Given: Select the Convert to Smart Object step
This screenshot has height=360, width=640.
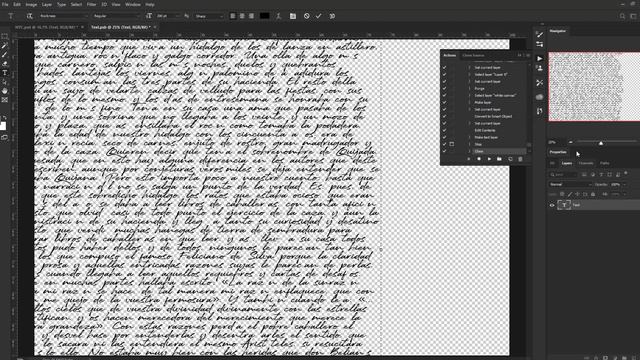Looking at the screenshot, I should click(493, 116).
